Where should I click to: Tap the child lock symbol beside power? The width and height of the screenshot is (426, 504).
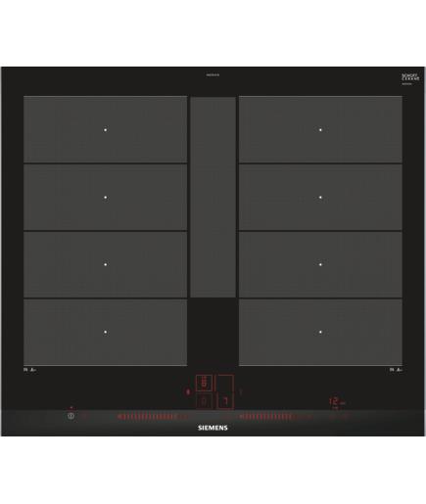point(84,416)
